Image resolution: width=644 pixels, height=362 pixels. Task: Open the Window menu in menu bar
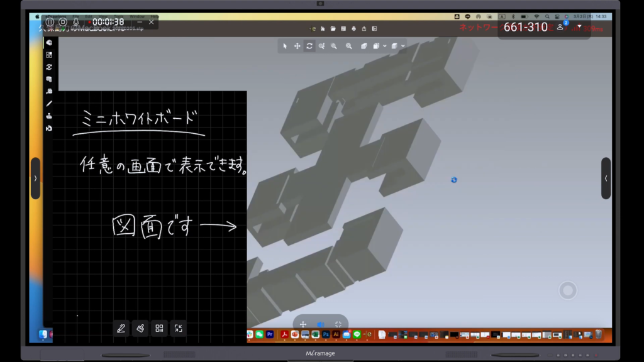pos(136,16)
